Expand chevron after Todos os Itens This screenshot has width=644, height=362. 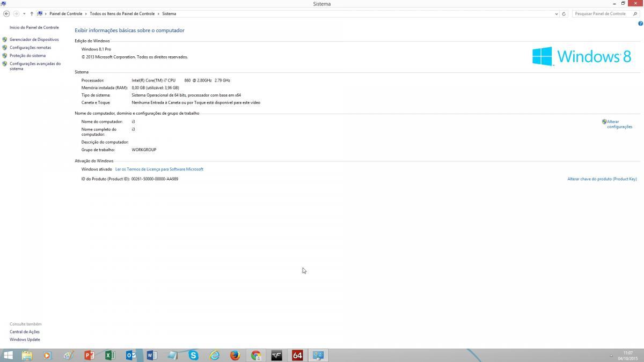pyautogui.click(x=158, y=13)
